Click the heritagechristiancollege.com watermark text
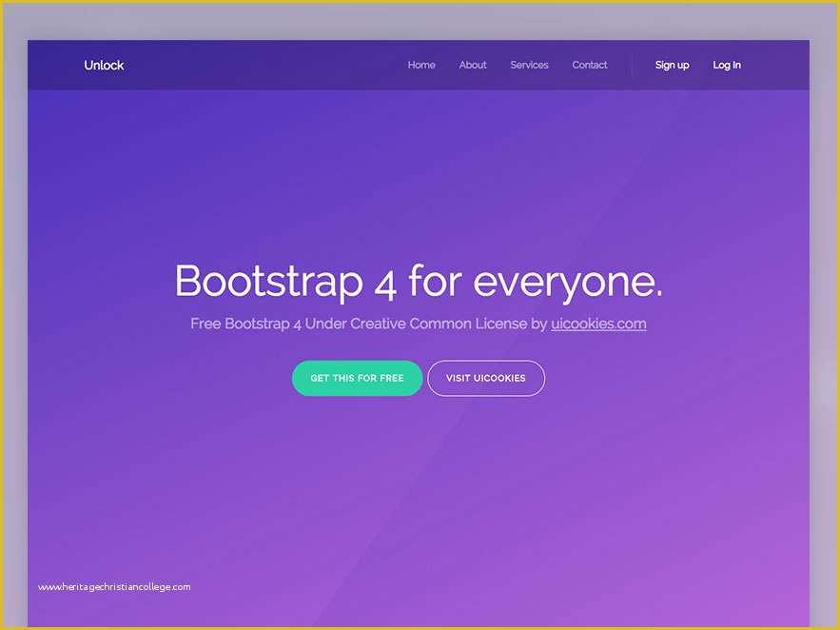840x630 pixels. [x=114, y=587]
